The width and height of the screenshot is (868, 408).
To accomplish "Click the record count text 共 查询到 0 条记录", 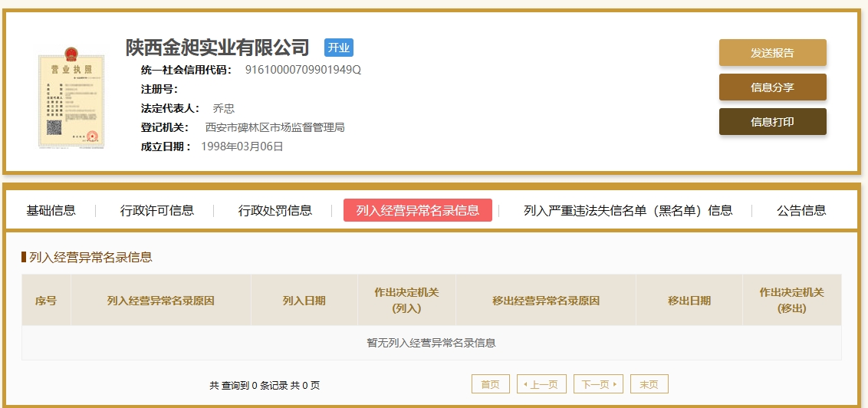I will pyautogui.click(x=249, y=386).
